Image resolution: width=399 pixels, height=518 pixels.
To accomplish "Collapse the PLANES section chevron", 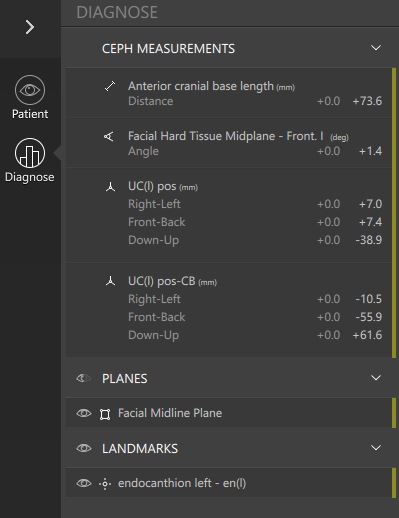I will pos(376,378).
